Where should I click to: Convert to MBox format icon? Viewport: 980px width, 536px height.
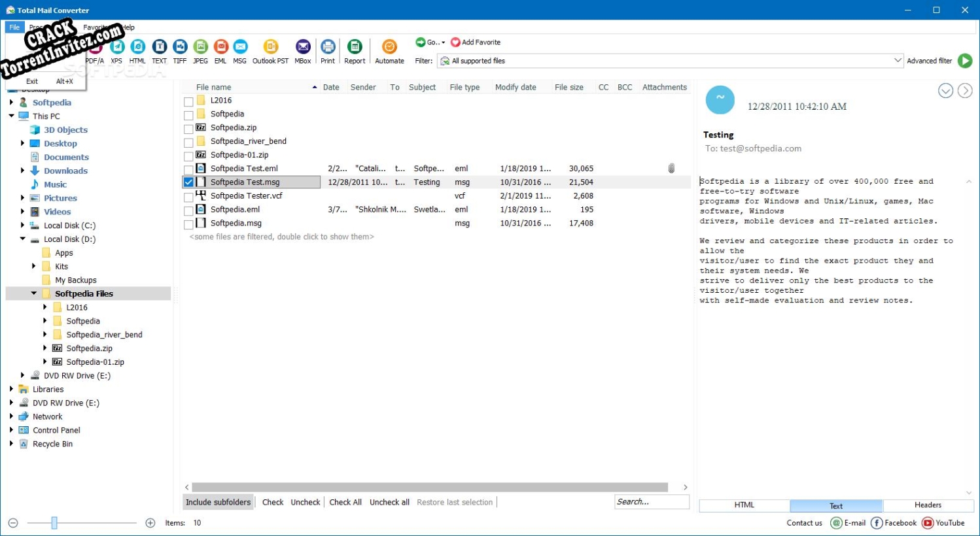coord(303,47)
